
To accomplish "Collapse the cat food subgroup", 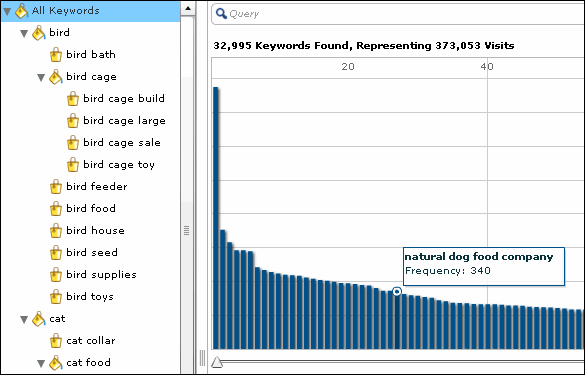I will pos(41,363).
